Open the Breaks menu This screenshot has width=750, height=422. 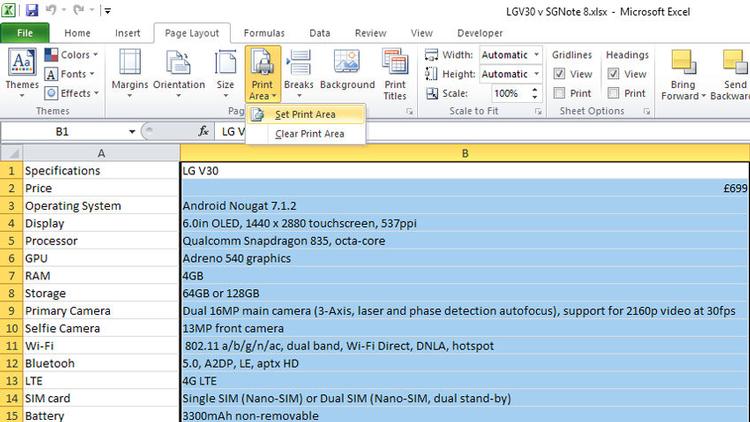click(298, 73)
